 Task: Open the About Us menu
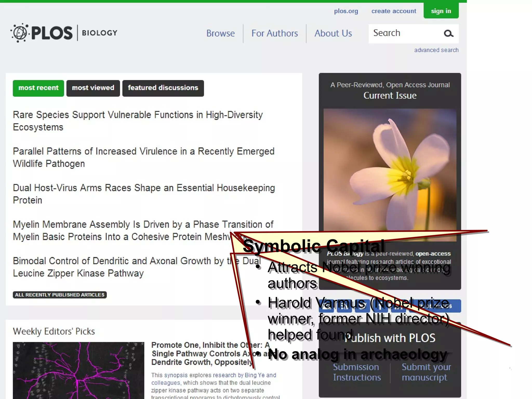(x=333, y=34)
